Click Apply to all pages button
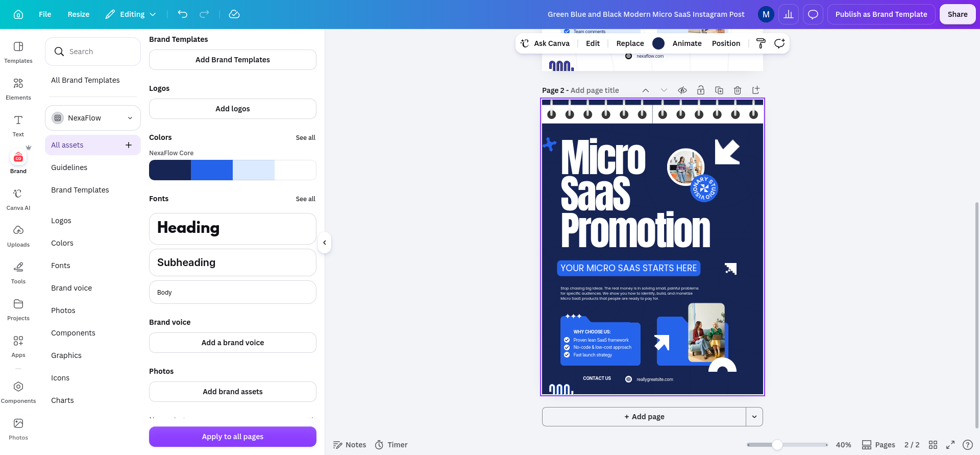980x455 pixels. point(233,437)
